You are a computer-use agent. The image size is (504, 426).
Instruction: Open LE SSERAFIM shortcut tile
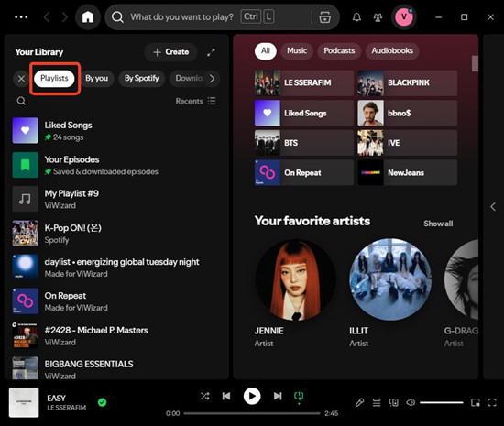click(x=304, y=82)
